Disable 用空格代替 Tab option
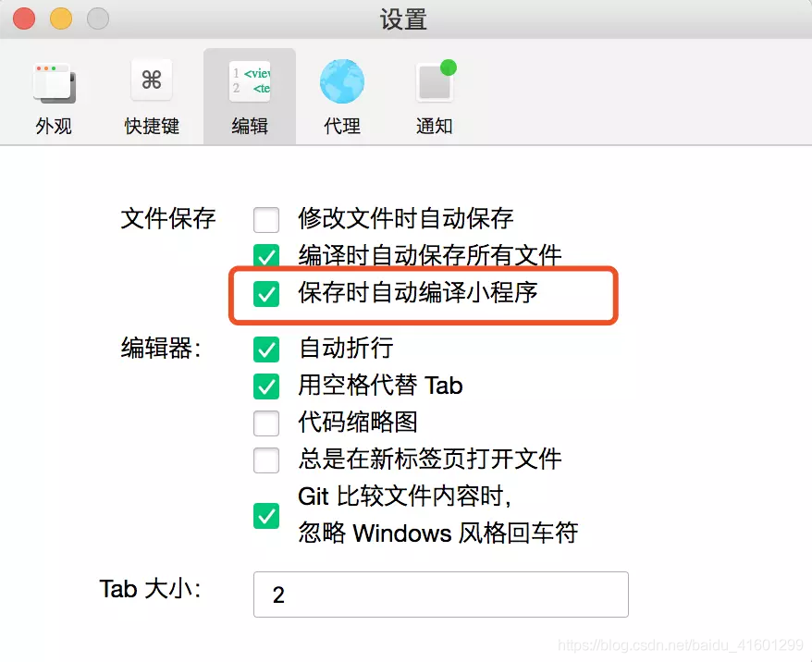Image resolution: width=812 pixels, height=662 pixels. click(x=266, y=386)
